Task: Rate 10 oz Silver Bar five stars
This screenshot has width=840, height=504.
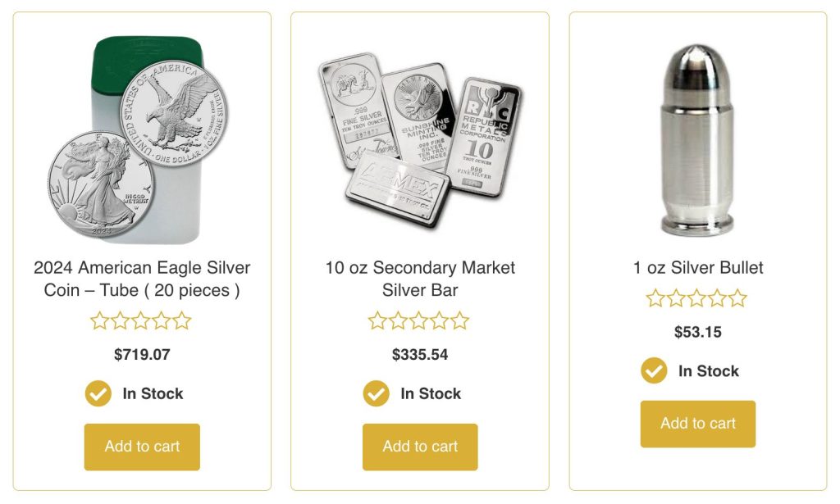Action: (460, 320)
